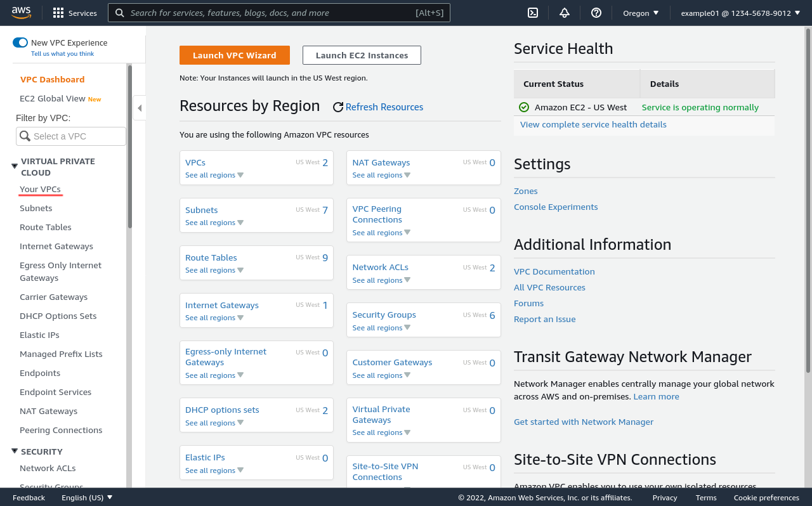Open the help question mark icon
This screenshot has height=506, width=812.
[x=596, y=13]
